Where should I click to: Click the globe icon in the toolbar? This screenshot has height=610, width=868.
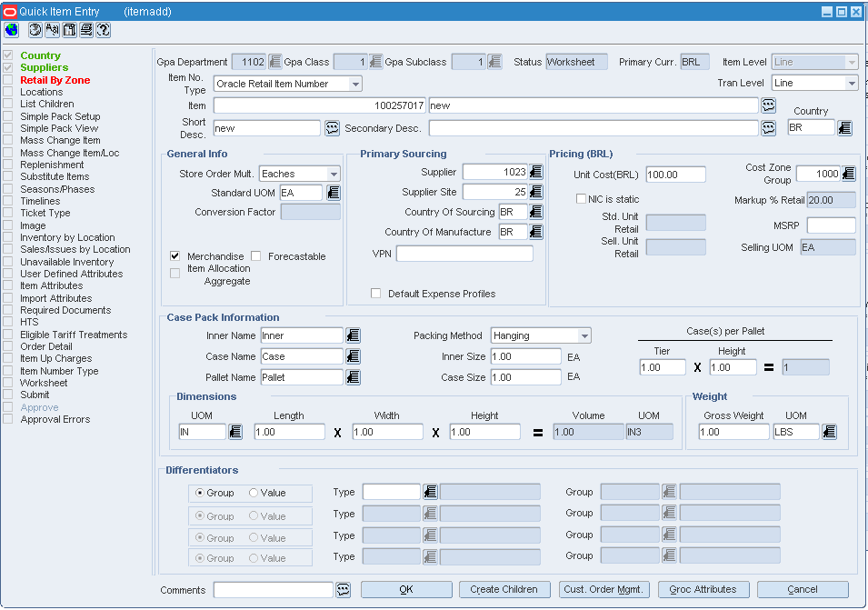[11, 30]
